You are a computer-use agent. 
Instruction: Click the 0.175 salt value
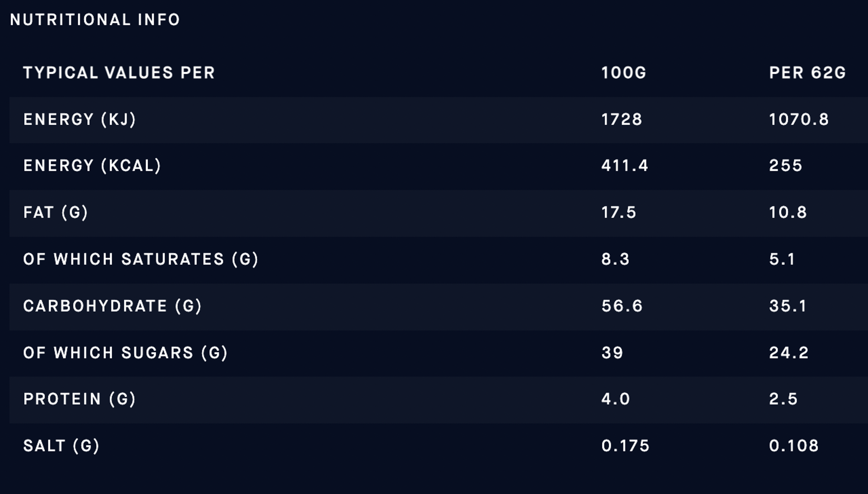625,446
